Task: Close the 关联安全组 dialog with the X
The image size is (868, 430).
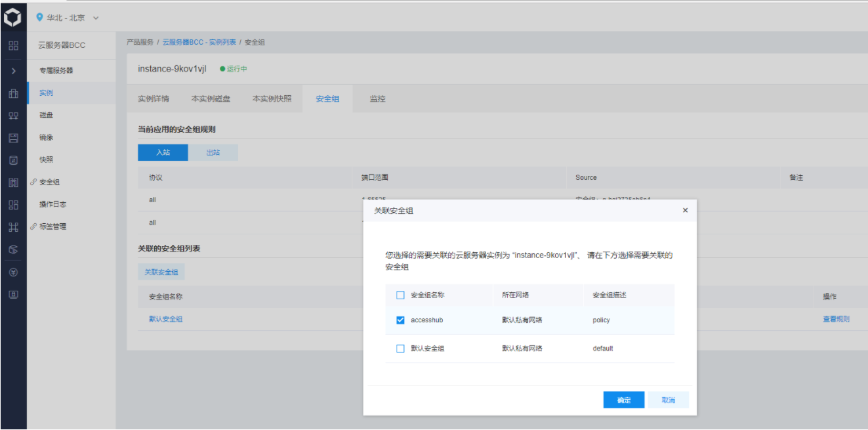Action: tap(686, 211)
